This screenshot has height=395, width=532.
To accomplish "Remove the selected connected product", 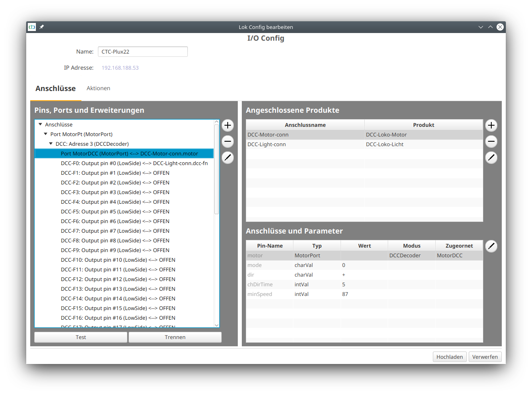I will pos(491,141).
